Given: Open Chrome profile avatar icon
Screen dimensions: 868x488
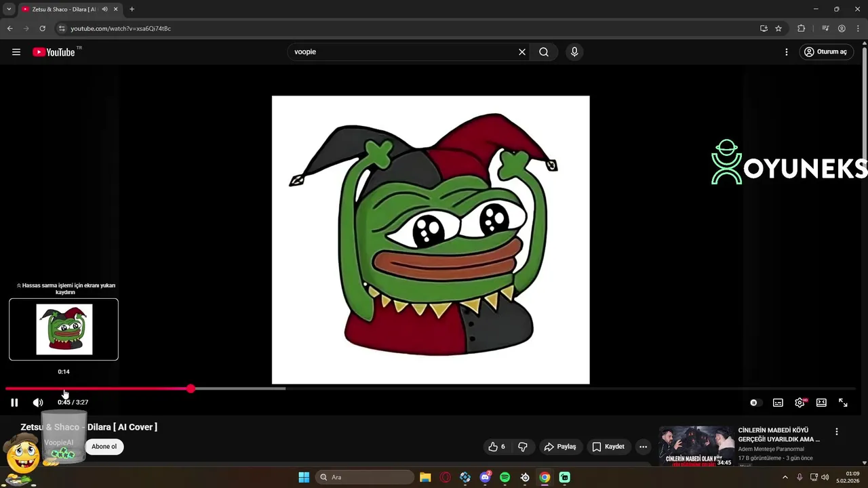Looking at the screenshot, I should (x=842, y=28).
